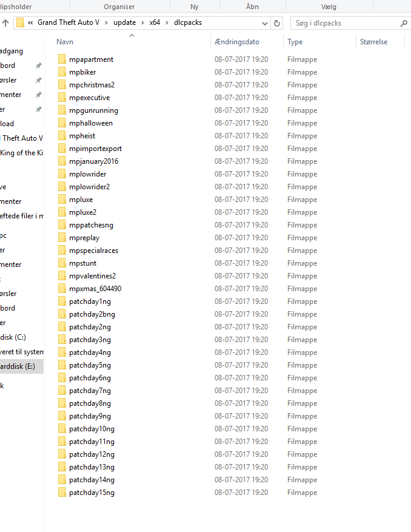Select mpgunrunning folder icon

(62, 110)
